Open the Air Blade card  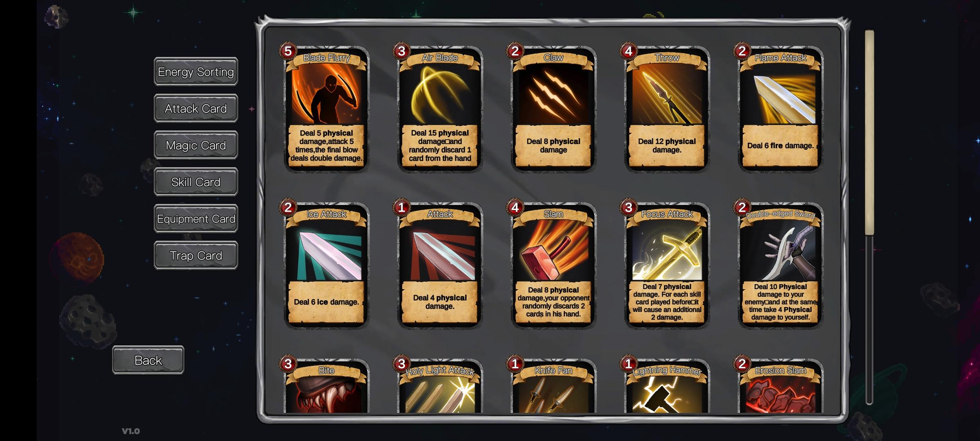tap(440, 108)
